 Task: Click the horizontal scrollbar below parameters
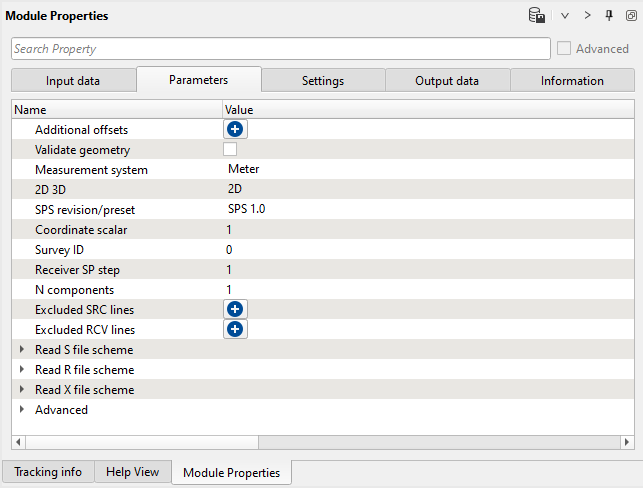pyautogui.click(x=140, y=442)
